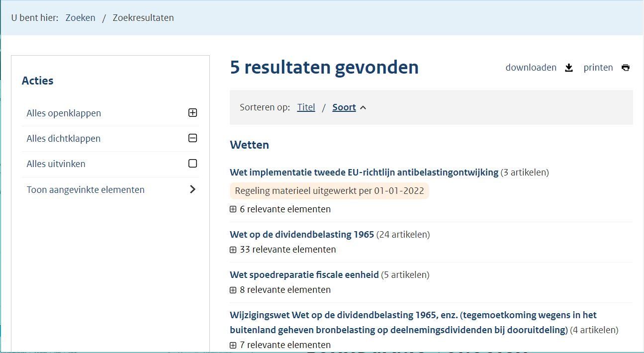Open Wet implementatie tweede EU-richtlijn antibelastingontwijking
This screenshot has height=353, width=644.
tap(364, 173)
